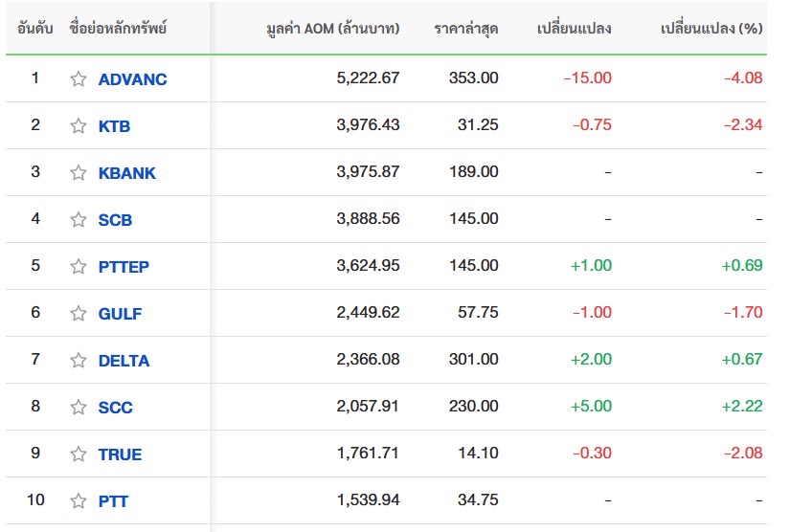
Task: Click the favorite star beside ADVANC
Action: pos(79,79)
